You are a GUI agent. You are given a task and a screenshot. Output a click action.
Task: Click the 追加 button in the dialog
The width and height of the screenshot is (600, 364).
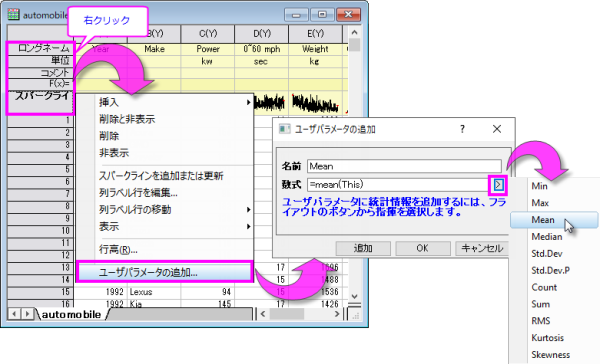363,248
